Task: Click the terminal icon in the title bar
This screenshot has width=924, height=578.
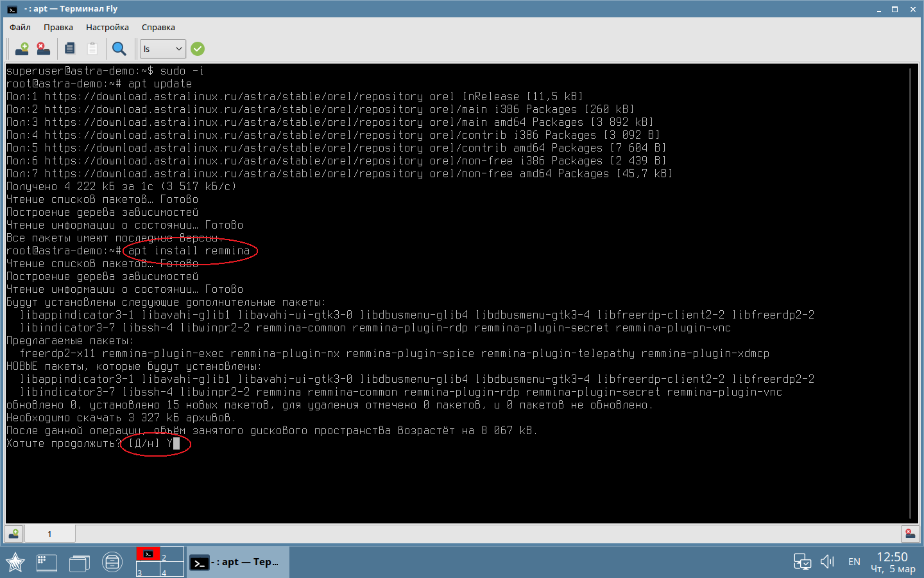Action: 12,9
